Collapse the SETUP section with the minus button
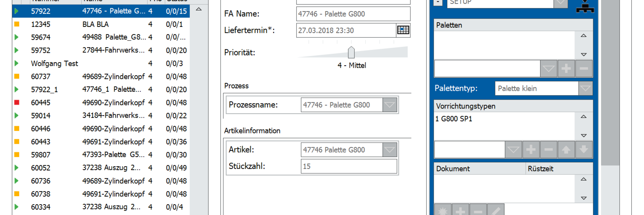Viewport: 644px width, 215px height. pos(438,2)
